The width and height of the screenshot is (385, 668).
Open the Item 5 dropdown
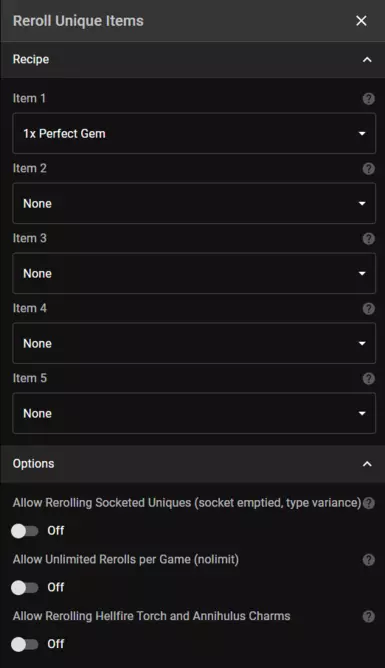point(194,413)
